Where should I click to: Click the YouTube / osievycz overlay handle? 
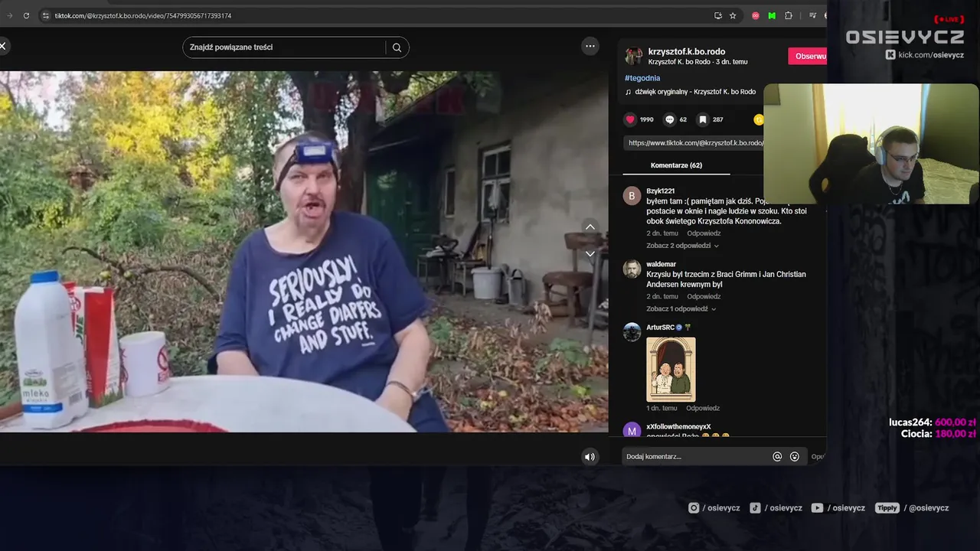[838, 508]
